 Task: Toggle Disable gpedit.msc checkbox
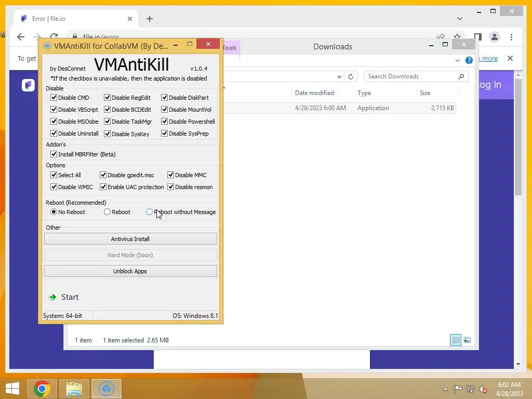click(x=103, y=175)
